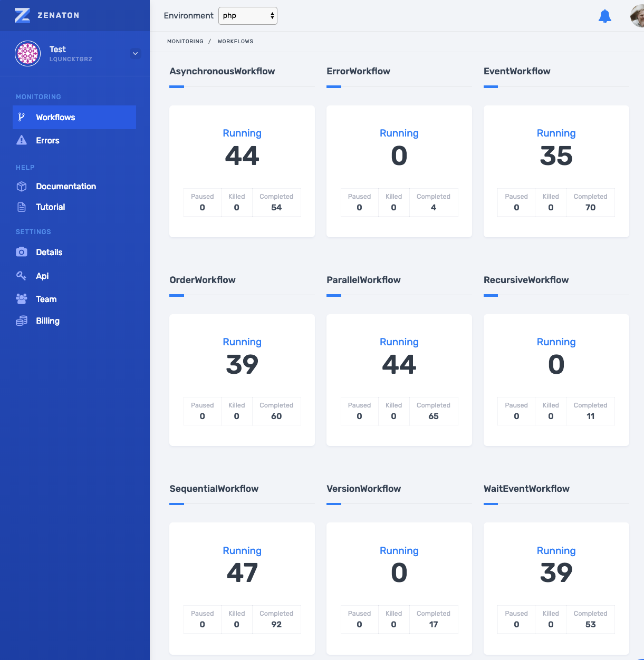Click the Tutorial document icon
644x660 pixels.
[x=22, y=207]
